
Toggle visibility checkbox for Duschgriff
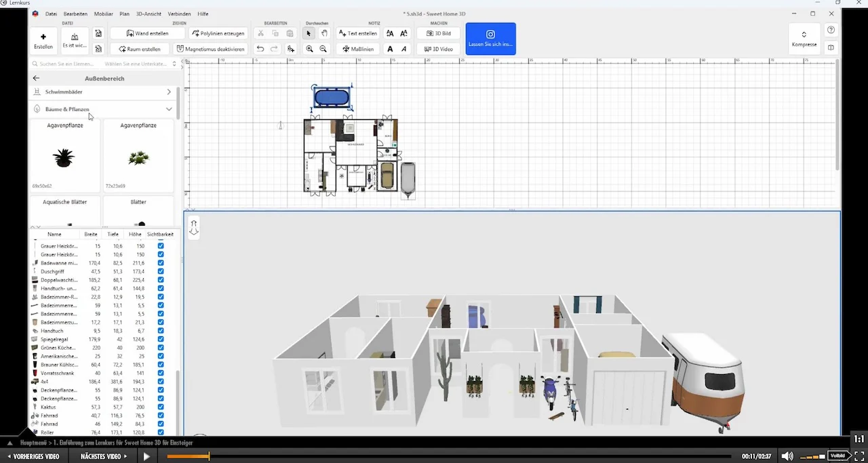[x=161, y=271]
